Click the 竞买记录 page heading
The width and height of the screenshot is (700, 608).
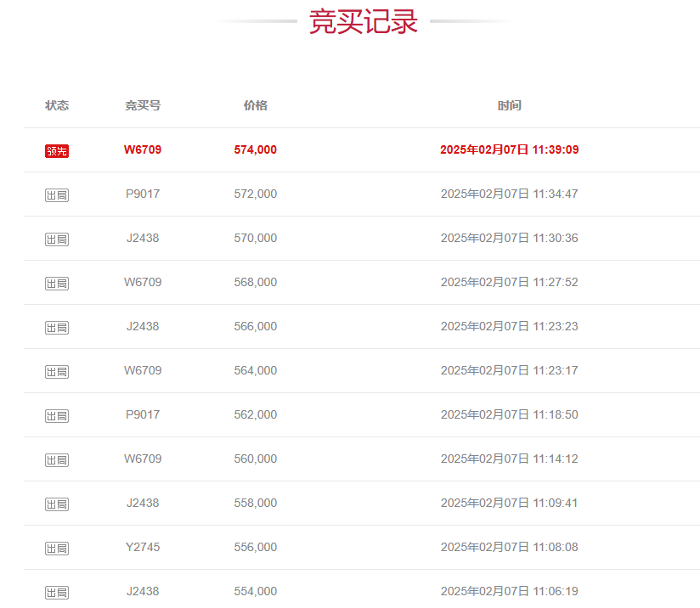364,22
